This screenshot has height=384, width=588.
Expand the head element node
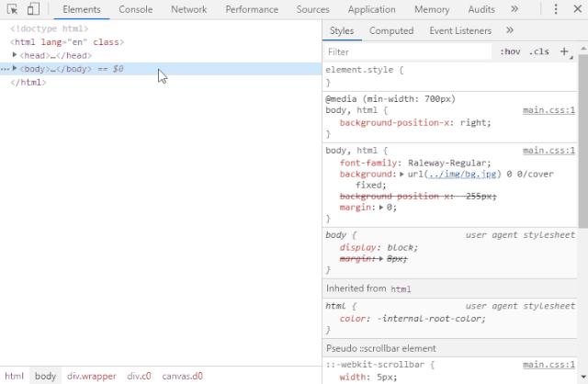(x=15, y=55)
